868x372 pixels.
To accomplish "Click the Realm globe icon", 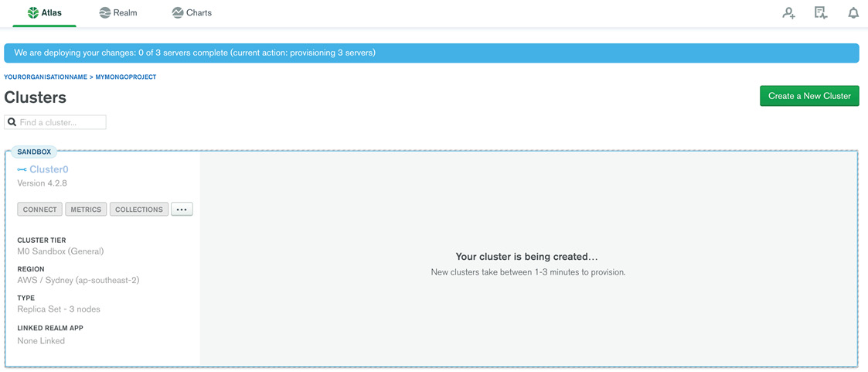I will click(x=105, y=12).
